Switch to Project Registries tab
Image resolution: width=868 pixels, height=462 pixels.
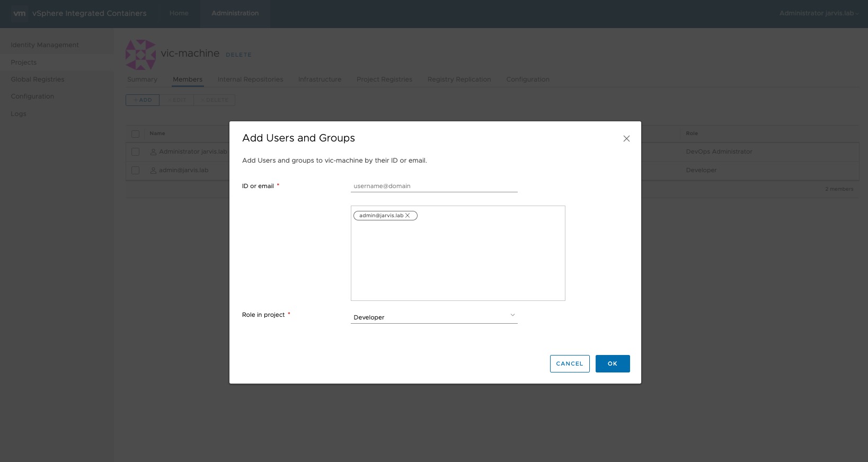point(384,79)
